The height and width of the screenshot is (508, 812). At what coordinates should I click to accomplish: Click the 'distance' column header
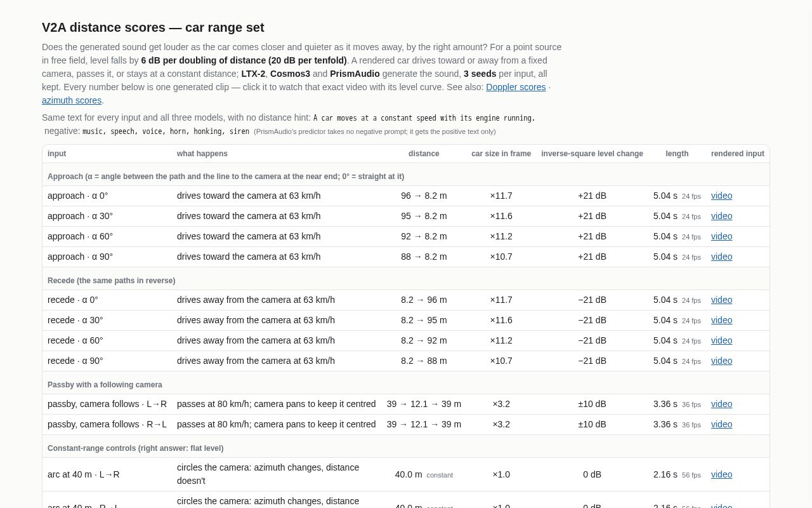[x=424, y=154]
